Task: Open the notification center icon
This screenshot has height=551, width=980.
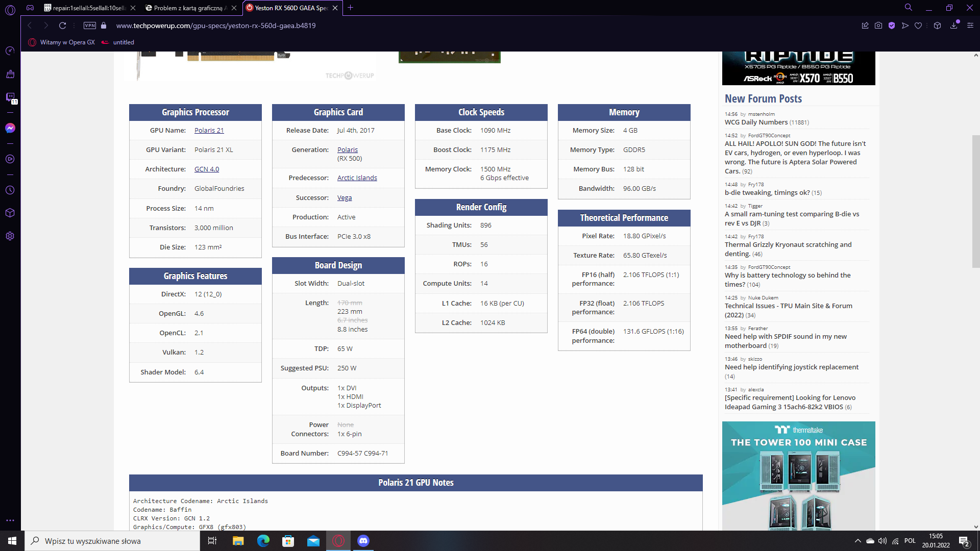Action: tap(964, 541)
